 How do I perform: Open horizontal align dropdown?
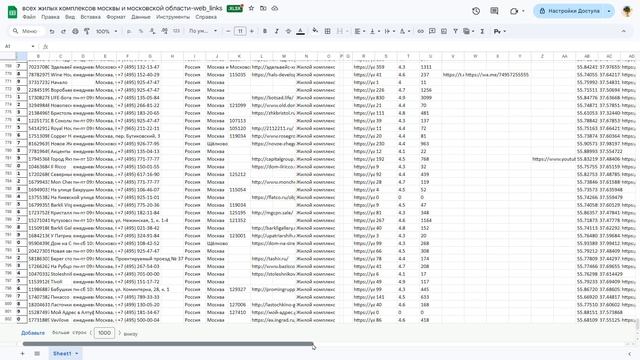point(360,31)
